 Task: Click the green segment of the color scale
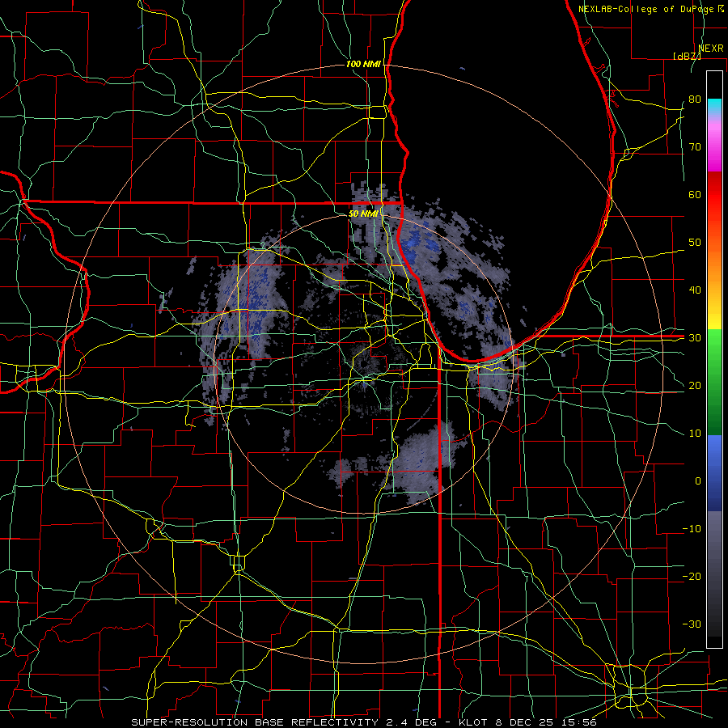click(x=714, y=382)
